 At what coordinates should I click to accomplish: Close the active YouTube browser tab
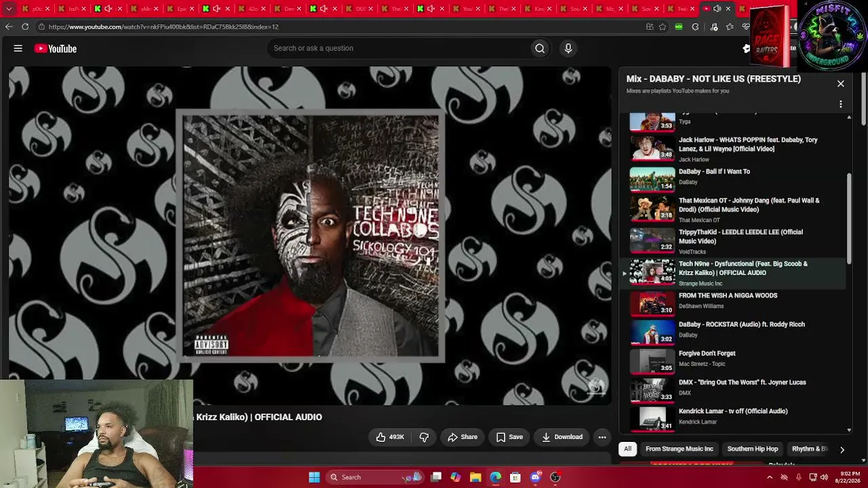pyautogui.click(x=728, y=9)
